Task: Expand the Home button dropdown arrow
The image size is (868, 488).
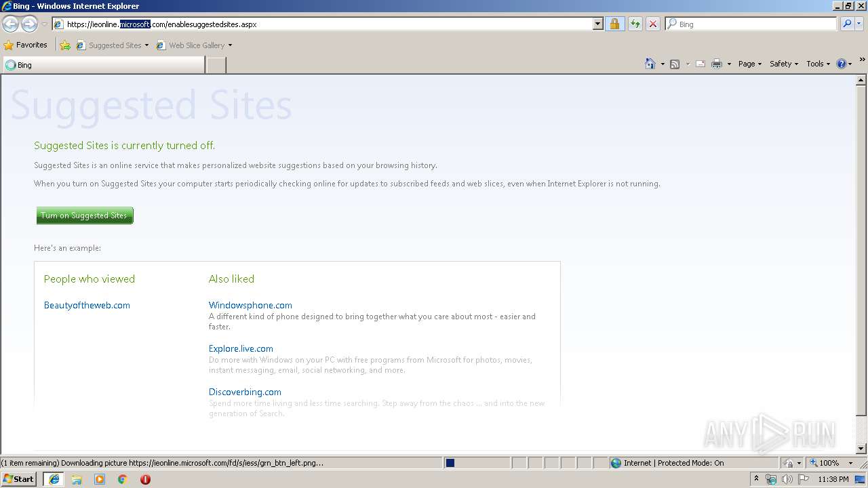Action: pos(663,64)
